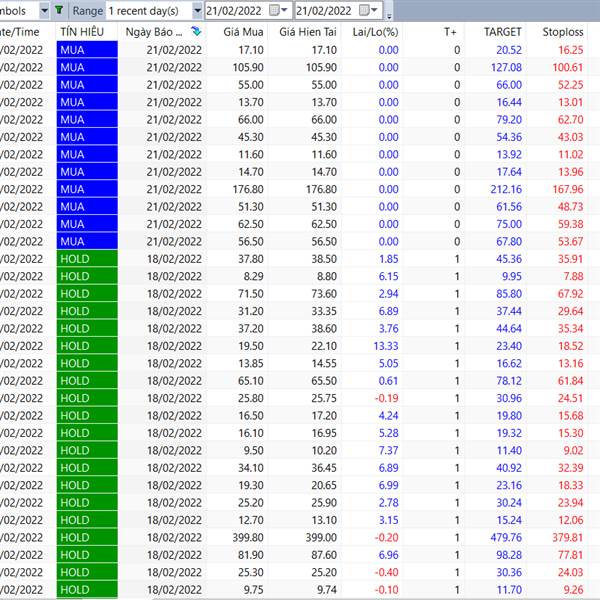Click the negative Lai/Lo value -0.19

pyautogui.click(x=386, y=398)
